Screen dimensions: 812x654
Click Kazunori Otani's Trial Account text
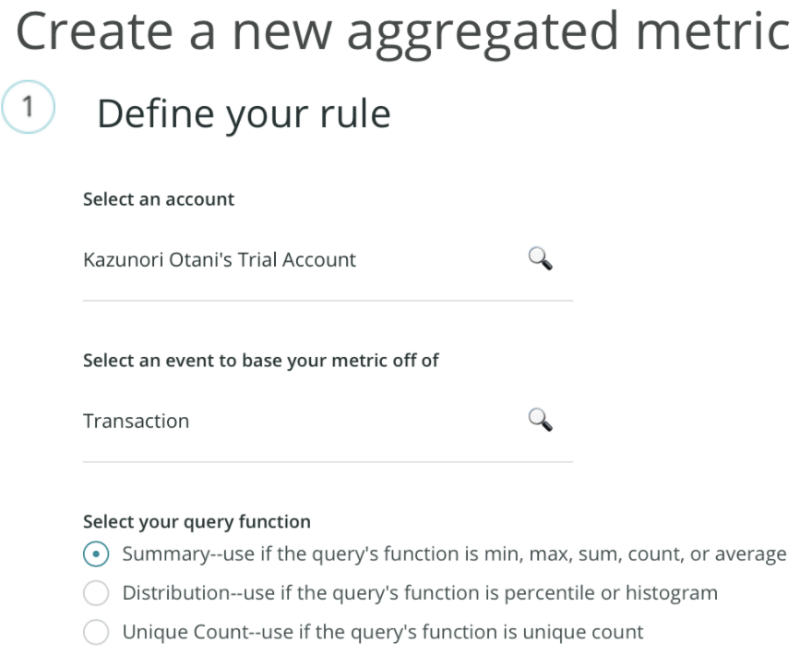220,259
